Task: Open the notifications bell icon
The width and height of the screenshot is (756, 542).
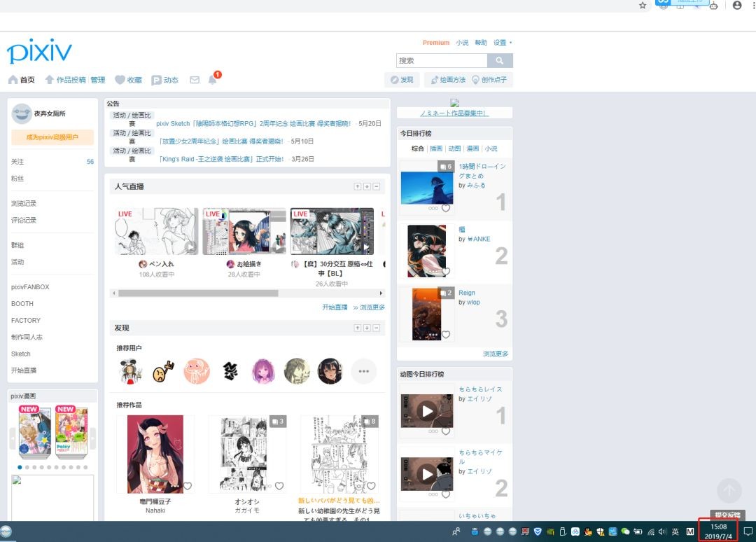Action: (212, 80)
